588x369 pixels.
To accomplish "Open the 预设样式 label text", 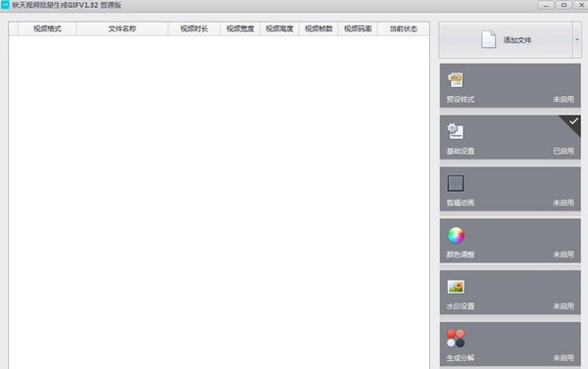I will coord(461,99).
